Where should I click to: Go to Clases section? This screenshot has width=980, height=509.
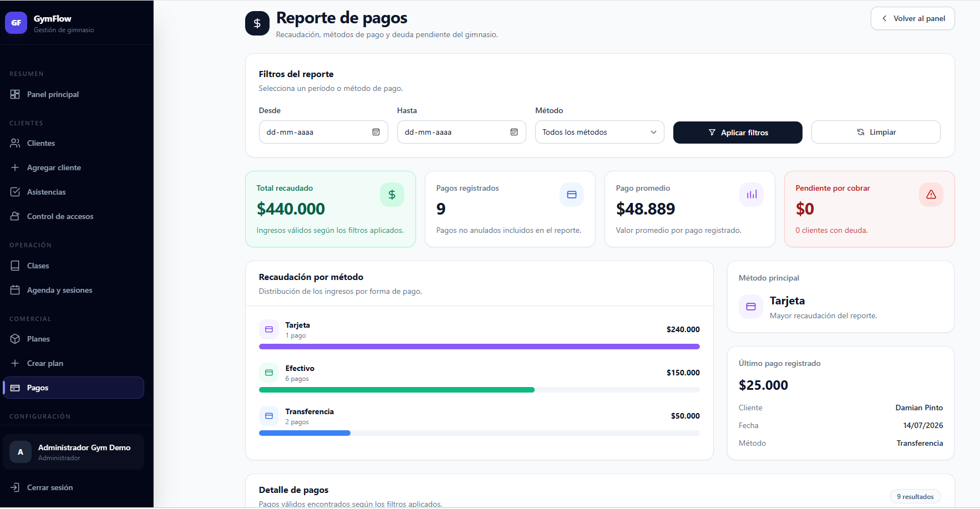click(73, 266)
